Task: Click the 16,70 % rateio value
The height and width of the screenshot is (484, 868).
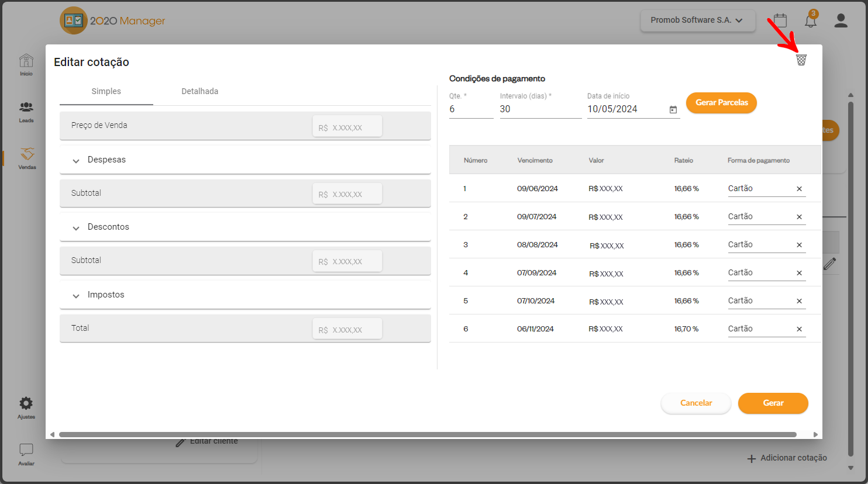Action: (x=686, y=329)
